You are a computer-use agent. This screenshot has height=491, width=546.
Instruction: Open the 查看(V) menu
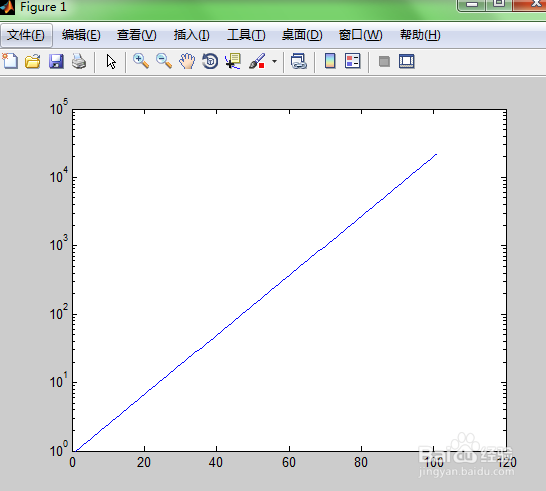coord(136,35)
